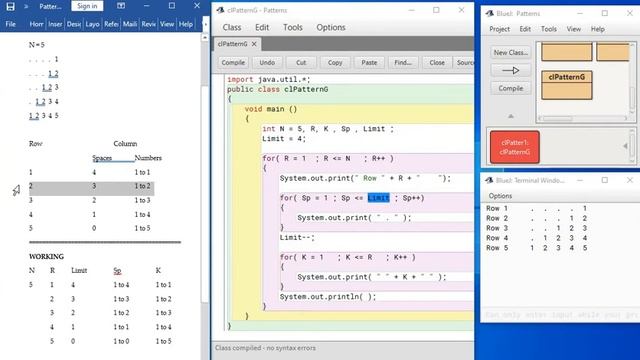The height and width of the screenshot is (360, 640).
Task: Click the highlighted Limit word in code
Action: 378,198
